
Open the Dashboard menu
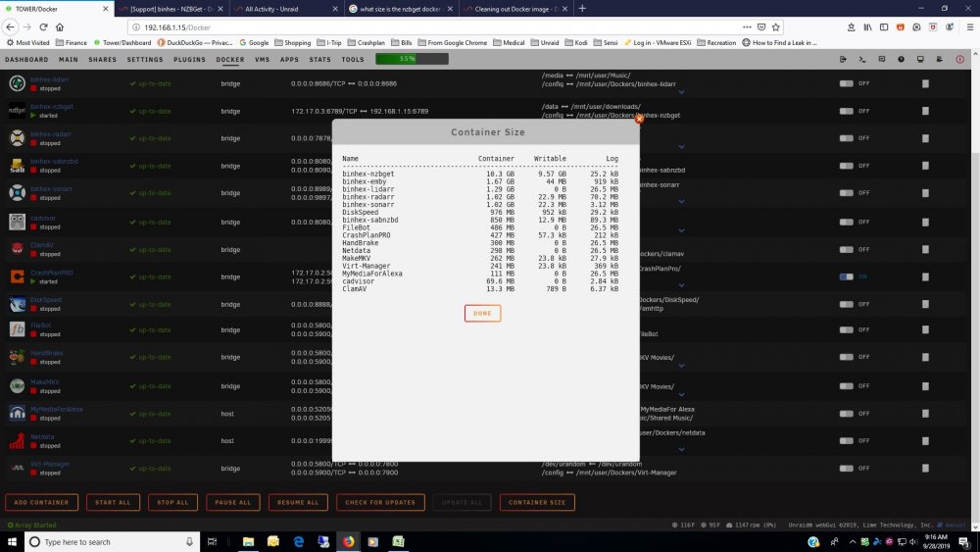26,60
